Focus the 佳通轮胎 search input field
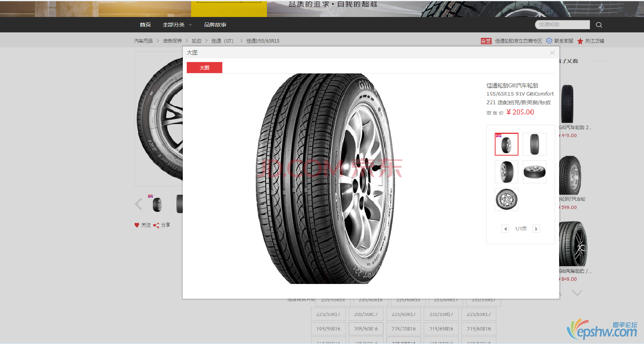This screenshot has width=644, height=344. pyautogui.click(x=562, y=24)
